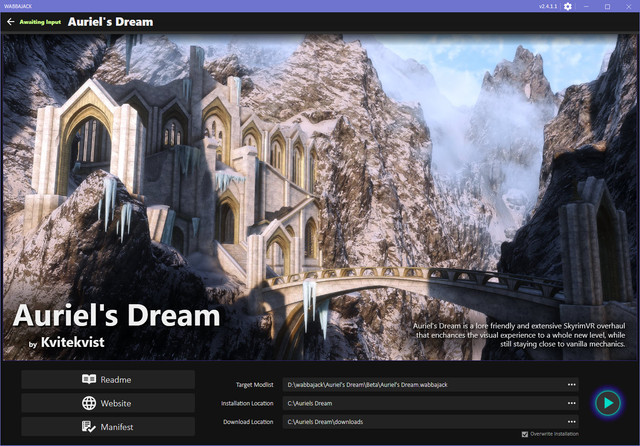640x446 pixels.
Task: Click the Target Modlist label
Action: click(x=254, y=385)
